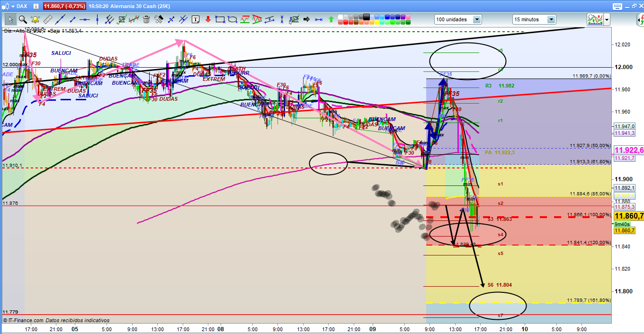This screenshot has height=334, width=644.
Task: Open the DAX chart type menu arrow
Action: 12,6
